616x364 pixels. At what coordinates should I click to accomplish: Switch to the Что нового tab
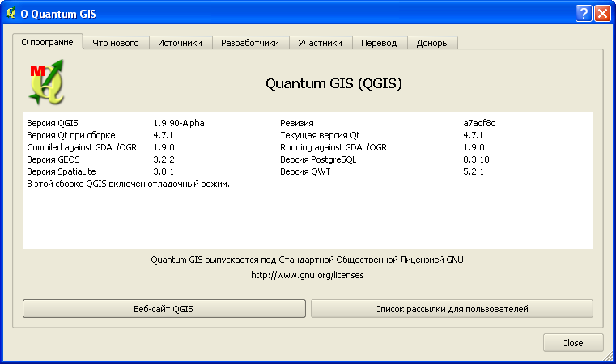tap(116, 43)
